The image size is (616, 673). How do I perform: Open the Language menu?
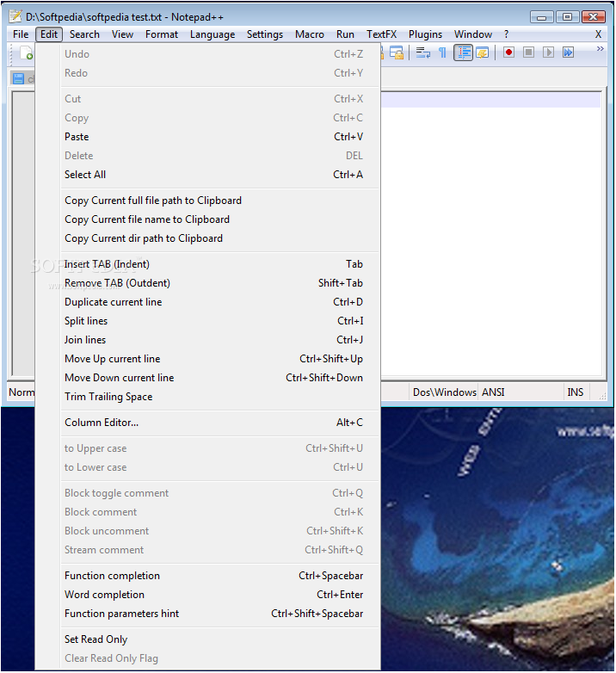pyautogui.click(x=213, y=34)
